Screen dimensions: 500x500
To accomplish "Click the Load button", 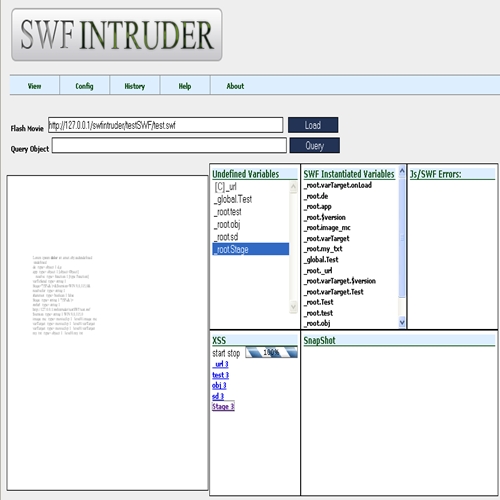I will pos(313,125).
